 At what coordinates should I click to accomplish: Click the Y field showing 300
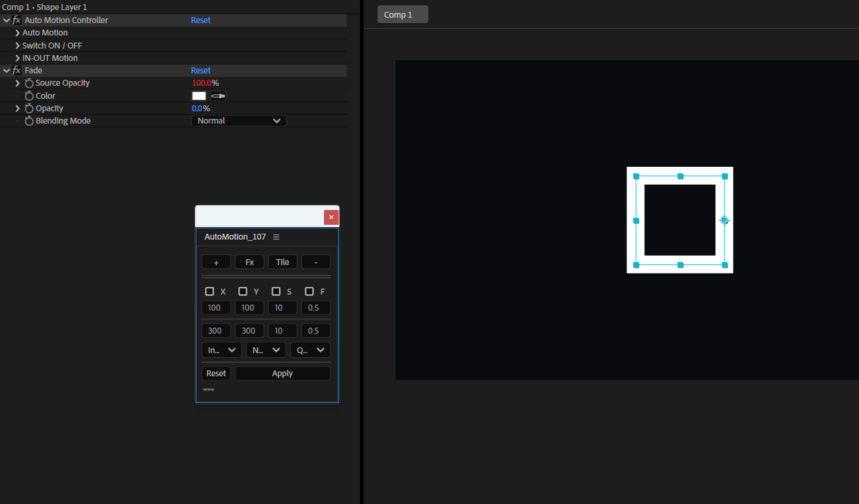pyautogui.click(x=249, y=331)
